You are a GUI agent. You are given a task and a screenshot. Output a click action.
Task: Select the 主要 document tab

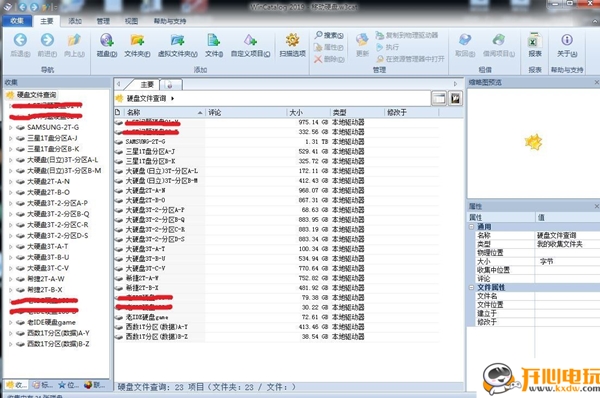click(147, 85)
